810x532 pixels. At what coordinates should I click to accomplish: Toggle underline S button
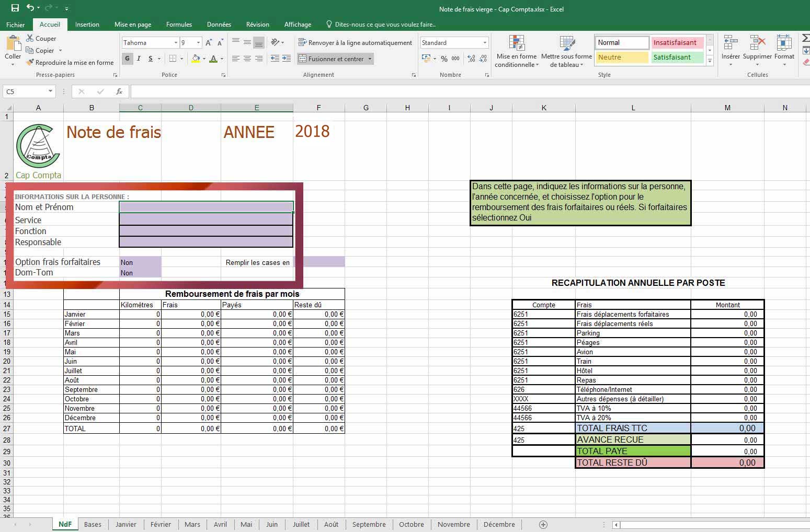click(x=150, y=59)
